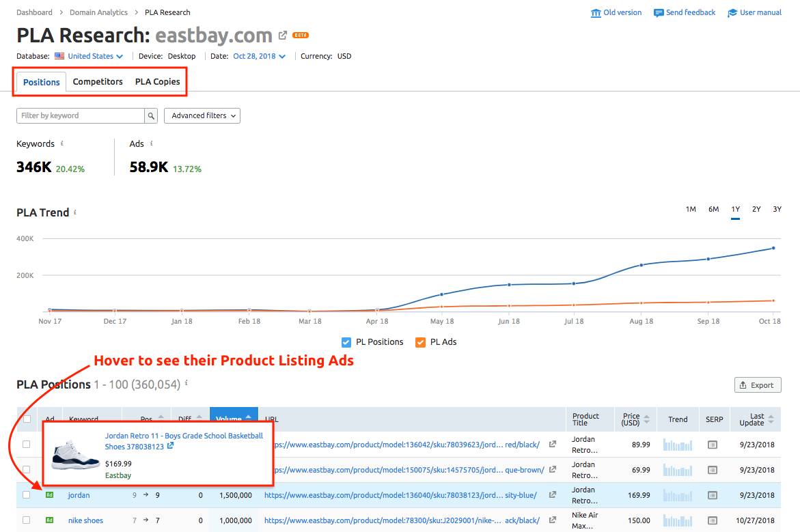
Task: Click the ad icon in nike shoes row
Action: 49,520
